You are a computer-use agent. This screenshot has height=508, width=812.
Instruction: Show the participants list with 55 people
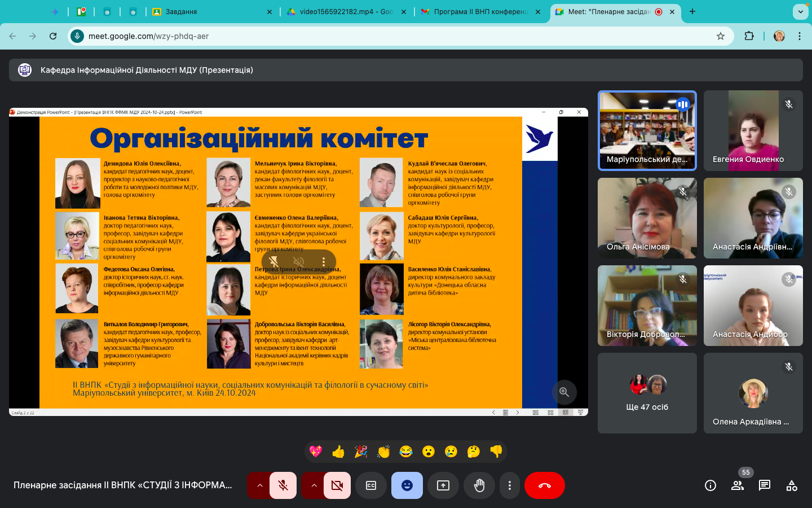738,485
